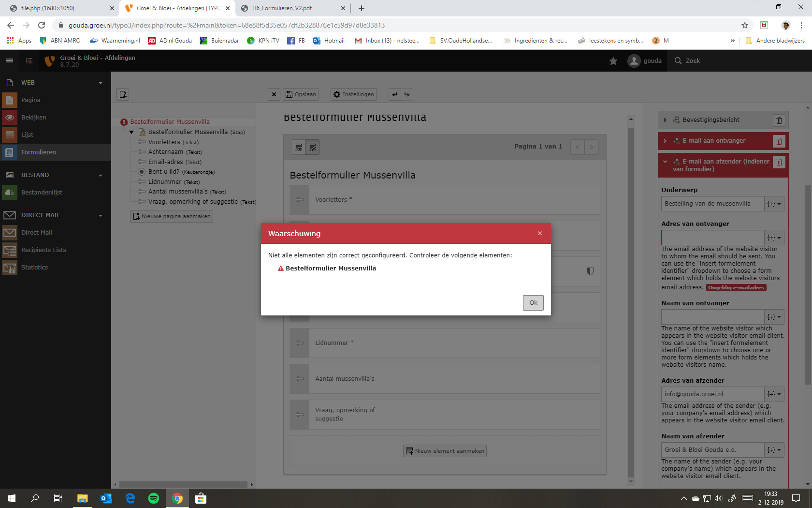This screenshot has height=508, width=812.
Task: Toggle the module menu hamburger icon
Action: pyautogui.click(x=10, y=60)
